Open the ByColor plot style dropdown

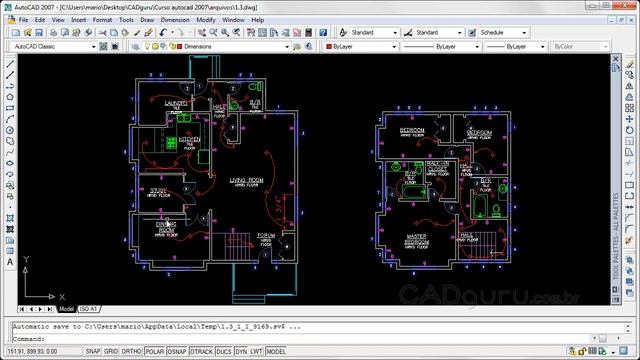580,47
